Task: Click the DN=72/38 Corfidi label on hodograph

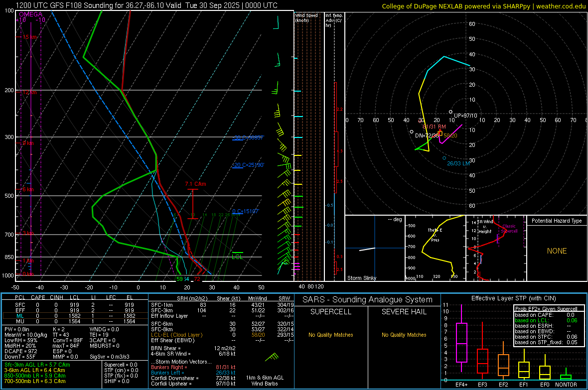Action: point(427,135)
